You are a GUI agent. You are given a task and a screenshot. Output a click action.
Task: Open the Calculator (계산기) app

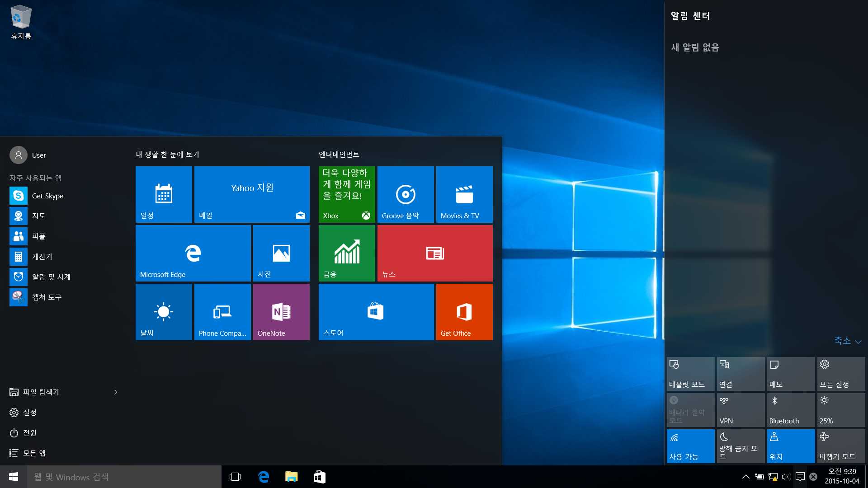(x=63, y=257)
